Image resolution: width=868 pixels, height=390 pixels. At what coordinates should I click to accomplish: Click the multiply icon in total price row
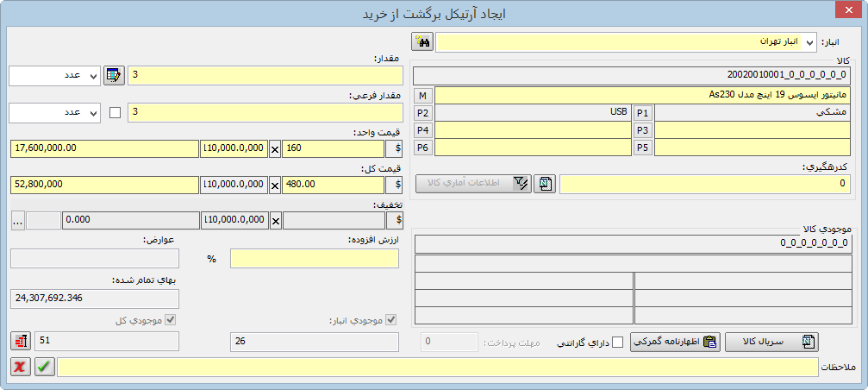point(275,184)
